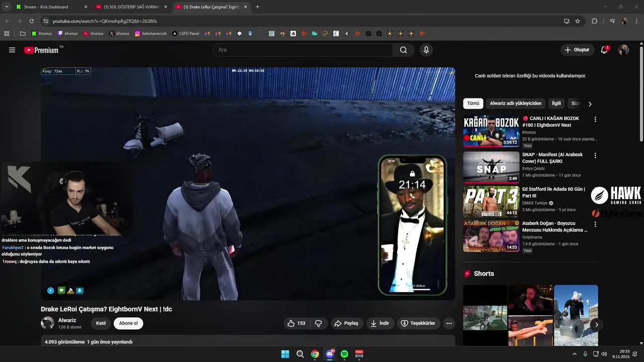Show more filter chips with the arrow
This screenshot has width=644, height=362.
tap(590, 104)
